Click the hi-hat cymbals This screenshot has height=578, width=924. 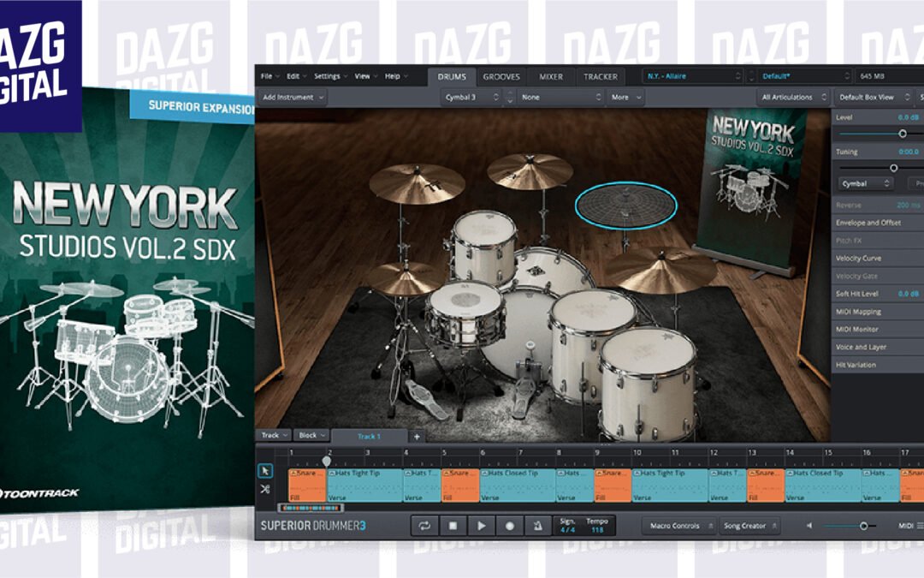[x=404, y=277]
